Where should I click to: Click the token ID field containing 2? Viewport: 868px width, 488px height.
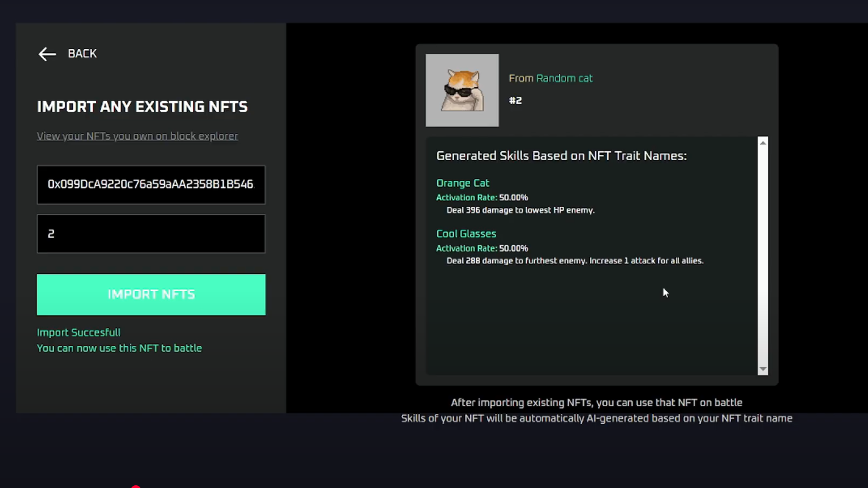tap(151, 234)
